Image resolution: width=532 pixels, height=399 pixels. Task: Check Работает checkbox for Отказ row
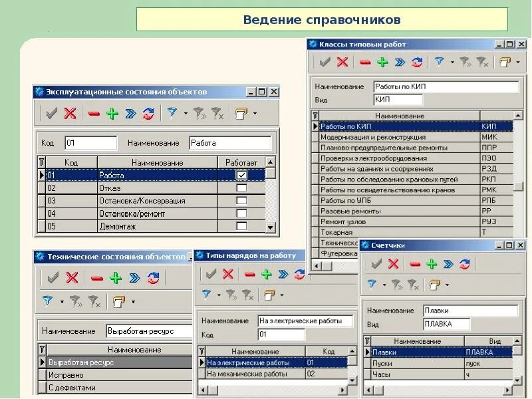241,188
